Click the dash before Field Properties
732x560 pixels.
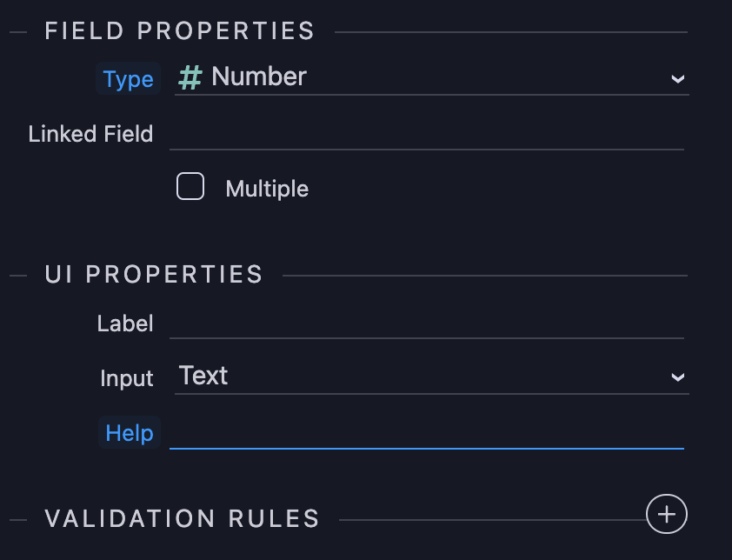(x=18, y=32)
